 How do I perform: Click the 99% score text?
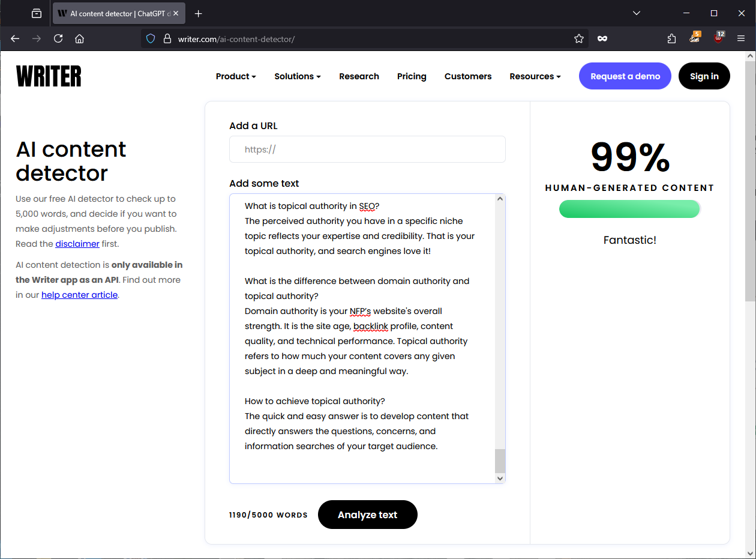coord(630,157)
